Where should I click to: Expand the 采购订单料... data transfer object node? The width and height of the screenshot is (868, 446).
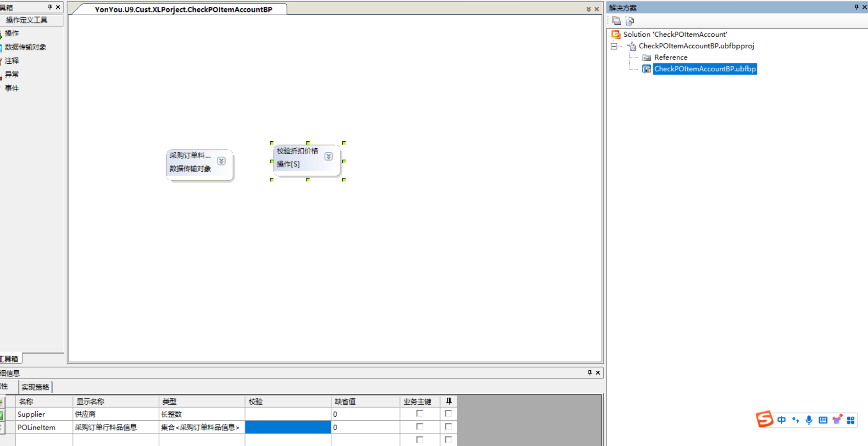tap(222, 161)
